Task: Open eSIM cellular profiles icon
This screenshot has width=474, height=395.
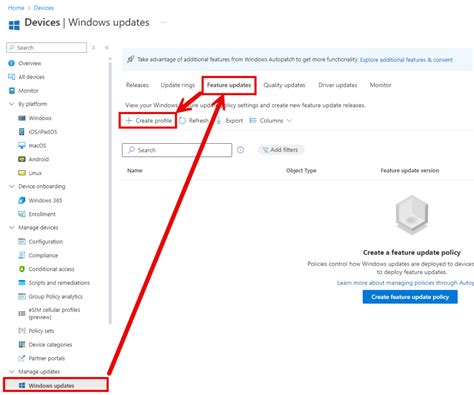Action: point(22,313)
